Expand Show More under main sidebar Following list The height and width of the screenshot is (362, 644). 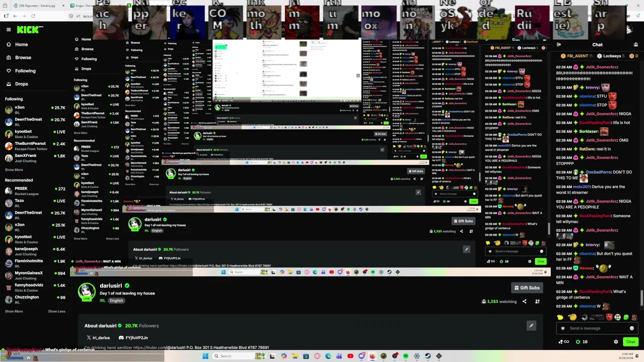(14, 170)
